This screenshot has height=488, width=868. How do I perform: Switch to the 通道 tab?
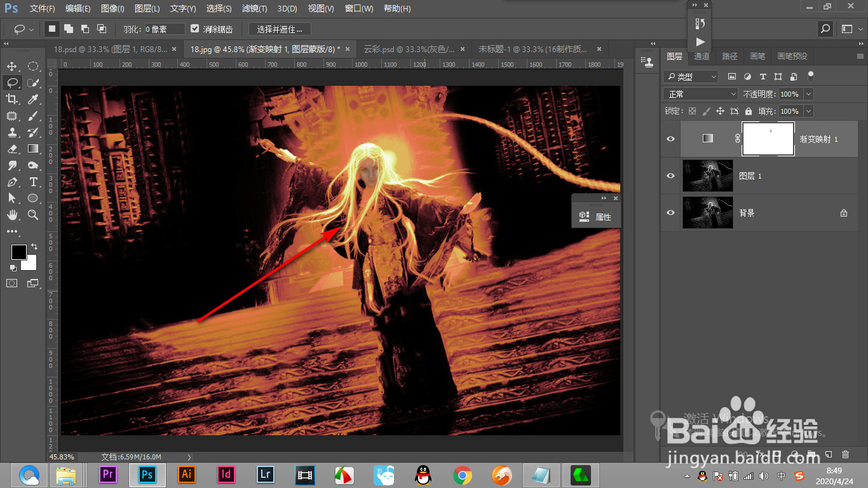(702, 56)
